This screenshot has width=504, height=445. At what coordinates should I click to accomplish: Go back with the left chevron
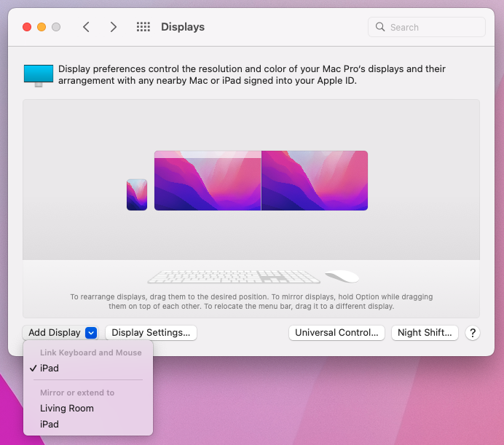pyautogui.click(x=86, y=27)
